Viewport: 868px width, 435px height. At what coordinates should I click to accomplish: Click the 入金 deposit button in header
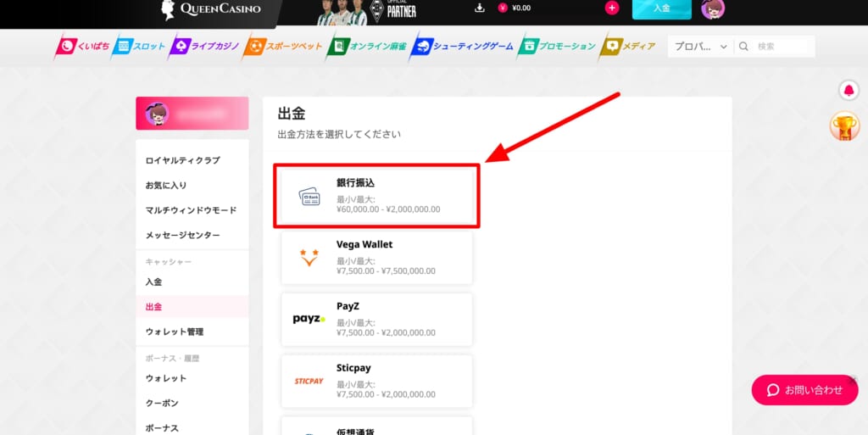(661, 8)
